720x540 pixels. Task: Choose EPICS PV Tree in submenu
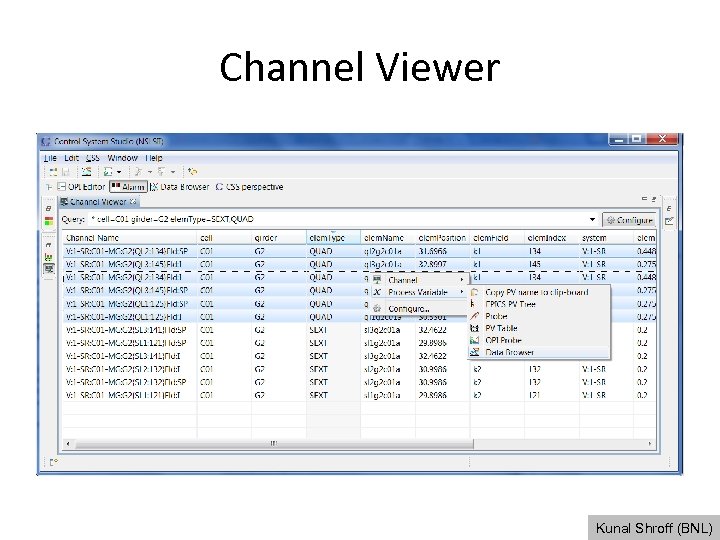(540, 304)
